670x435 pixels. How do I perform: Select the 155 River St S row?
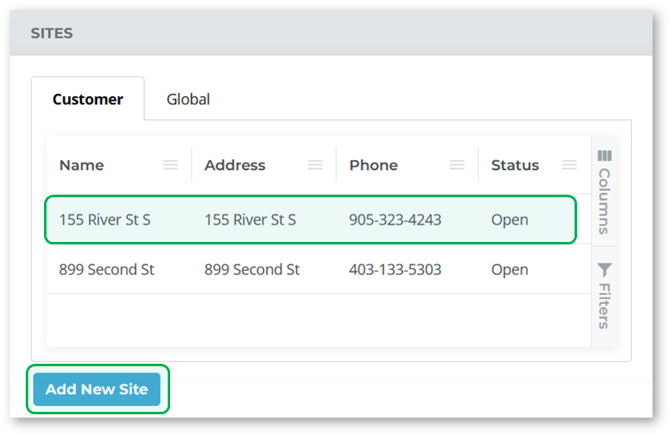[105, 220]
